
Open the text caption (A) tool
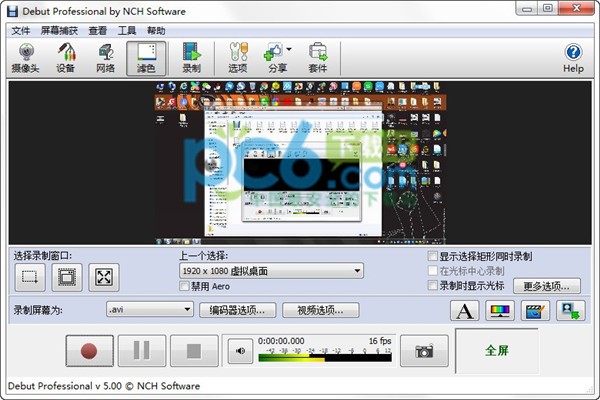pos(465,310)
